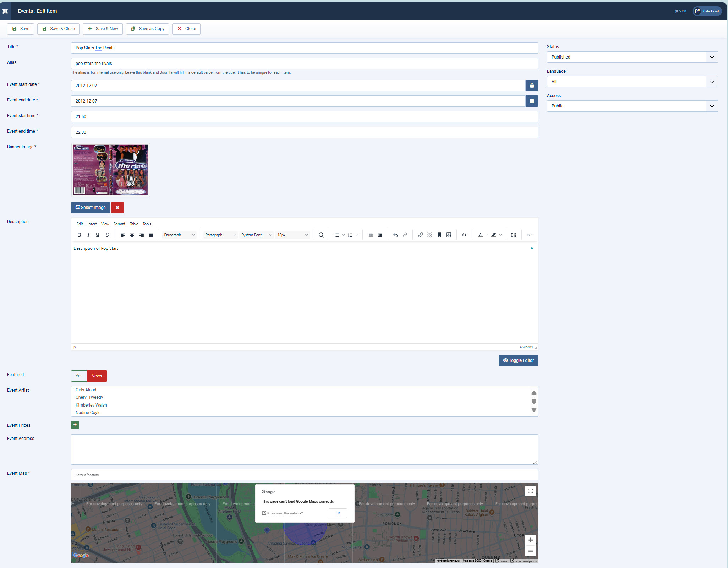Click the Save & Close button
The width and height of the screenshot is (728, 568).
59,29
